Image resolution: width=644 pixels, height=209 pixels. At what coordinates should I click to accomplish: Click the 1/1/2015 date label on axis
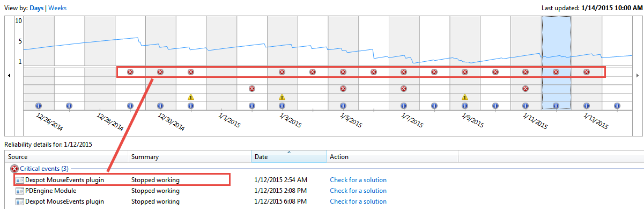pos(229,119)
